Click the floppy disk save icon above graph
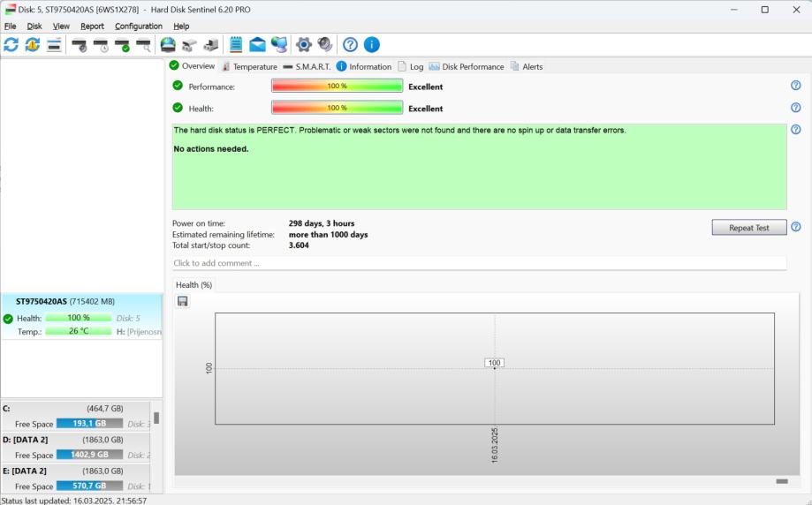 [x=183, y=301]
